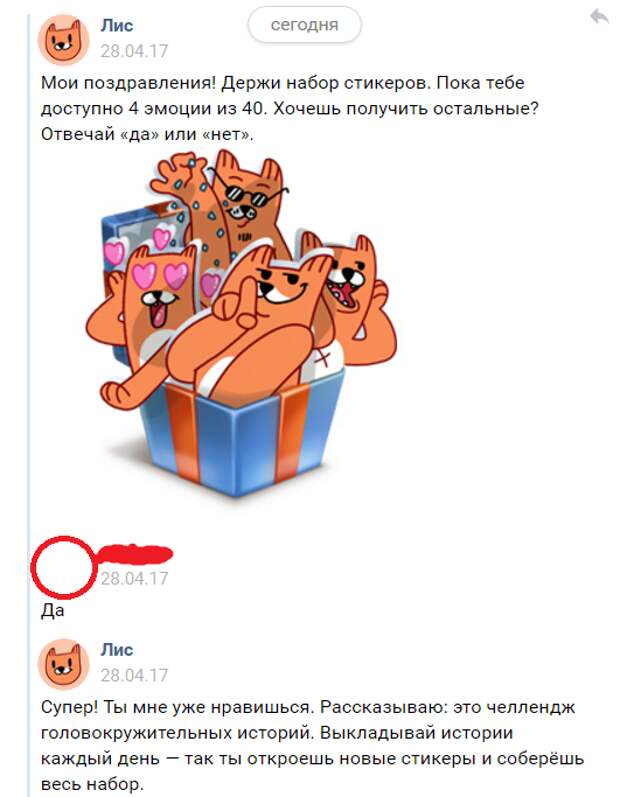Select the Мои поздравления message text
Screen dimensions: 620x797
tap(290, 108)
